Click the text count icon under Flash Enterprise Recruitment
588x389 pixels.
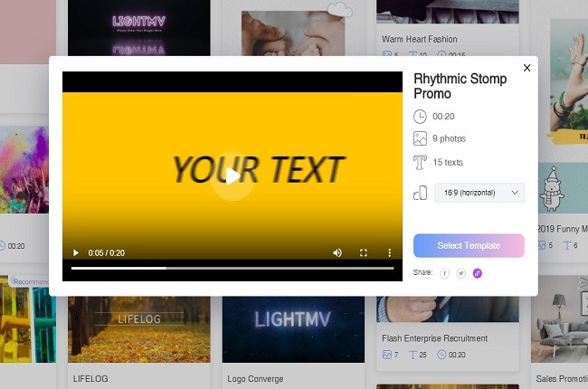coord(413,355)
